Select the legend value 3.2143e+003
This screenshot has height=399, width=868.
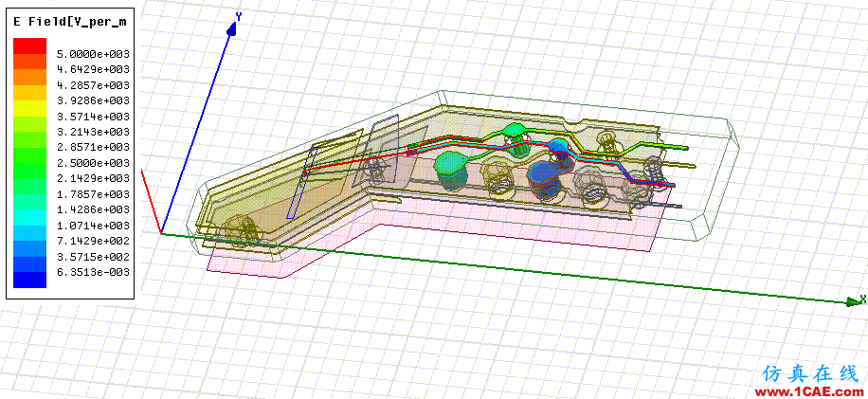[93, 132]
